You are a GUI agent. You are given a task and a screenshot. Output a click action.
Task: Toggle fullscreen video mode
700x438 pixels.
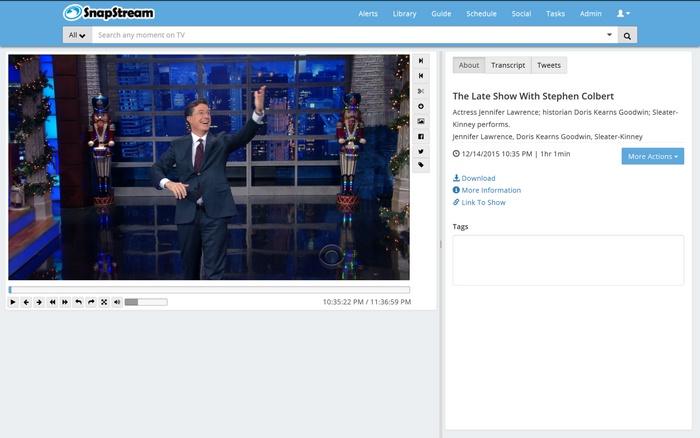tap(104, 302)
